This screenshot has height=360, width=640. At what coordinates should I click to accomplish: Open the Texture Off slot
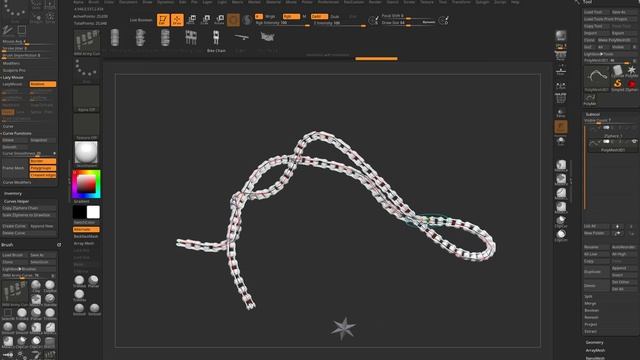coord(86,126)
